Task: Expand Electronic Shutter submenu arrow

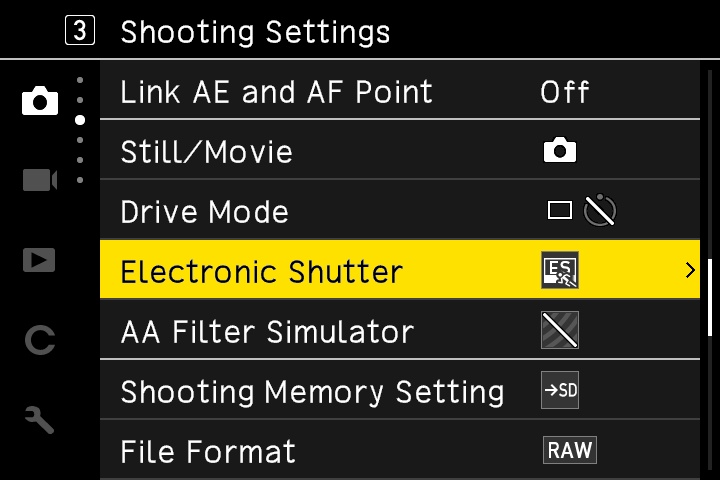Action: [690, 270]
